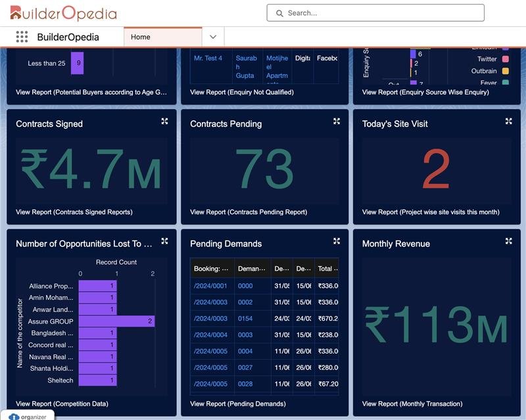The height and width of the screenshot is (420, 526).
Task: Click the Alliance Prop... purple bar
Action: (97, 286)
